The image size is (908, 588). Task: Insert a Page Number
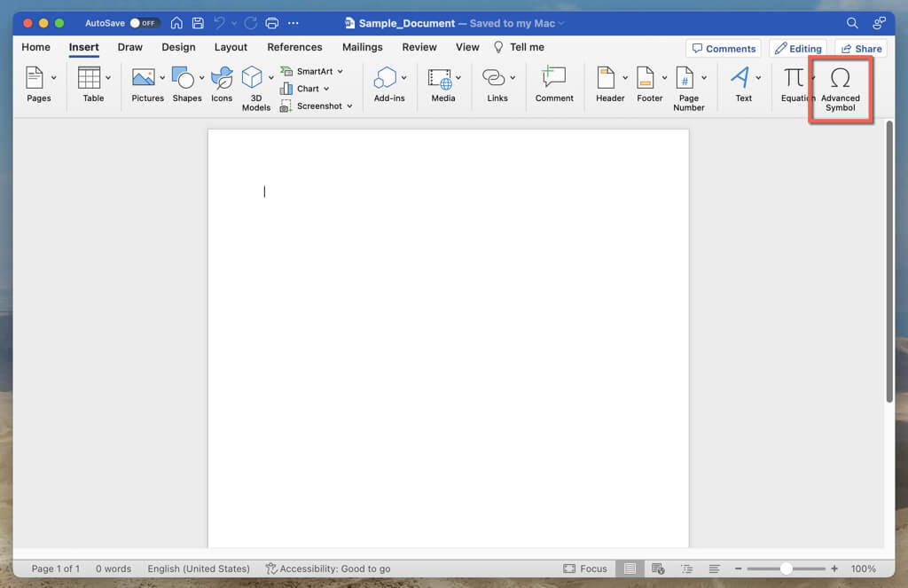688,89
